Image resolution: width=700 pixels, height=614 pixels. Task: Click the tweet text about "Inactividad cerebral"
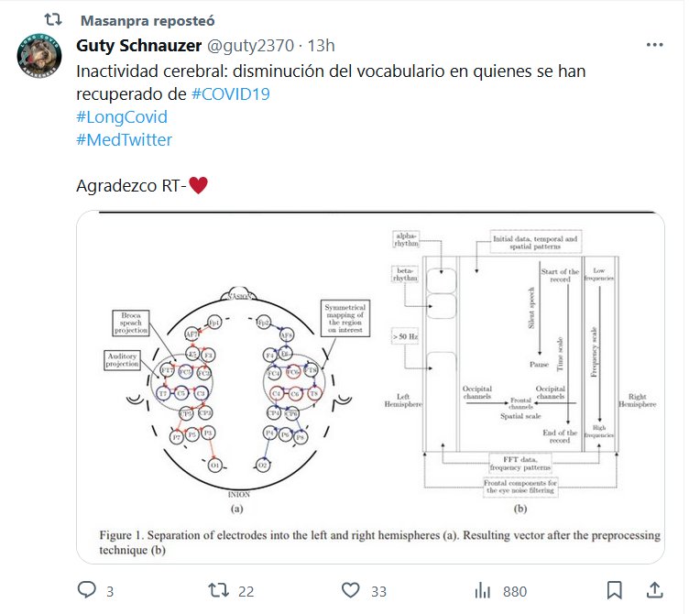(x=330, y=71)
